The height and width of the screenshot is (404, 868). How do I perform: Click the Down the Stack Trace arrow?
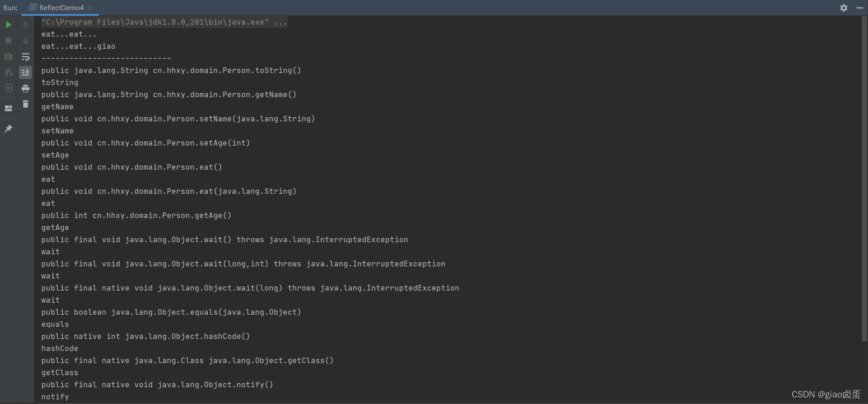click(26, 40)
